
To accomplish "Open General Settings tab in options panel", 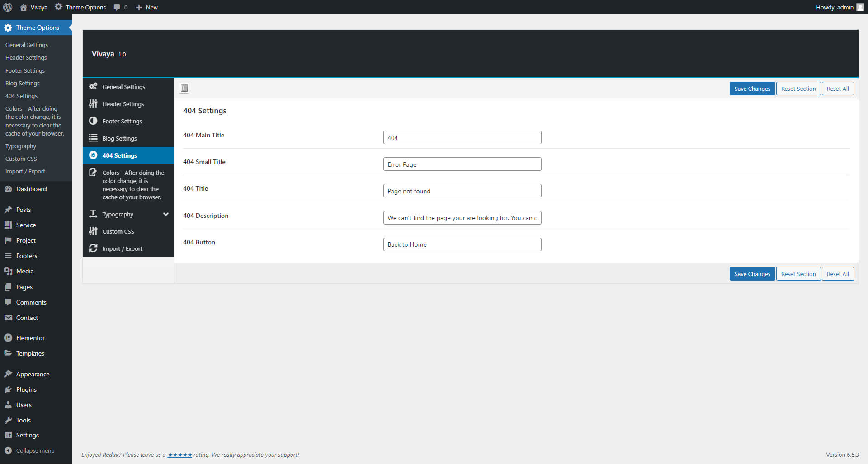I will pos(128,87).
